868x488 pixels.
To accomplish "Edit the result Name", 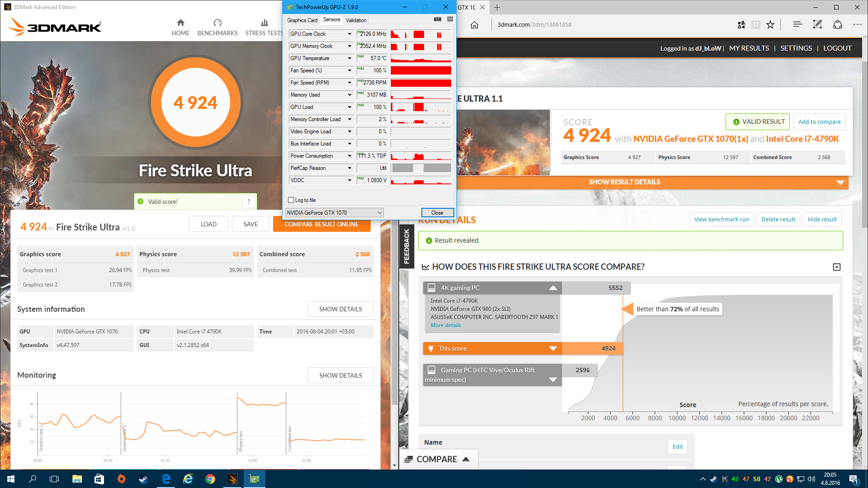I will coord(678,447).
